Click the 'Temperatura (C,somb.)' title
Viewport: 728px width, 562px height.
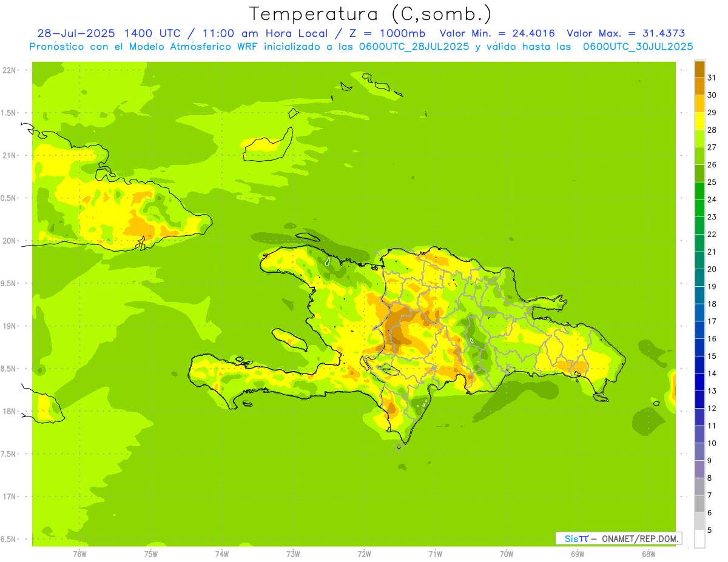tap(370, 13)
